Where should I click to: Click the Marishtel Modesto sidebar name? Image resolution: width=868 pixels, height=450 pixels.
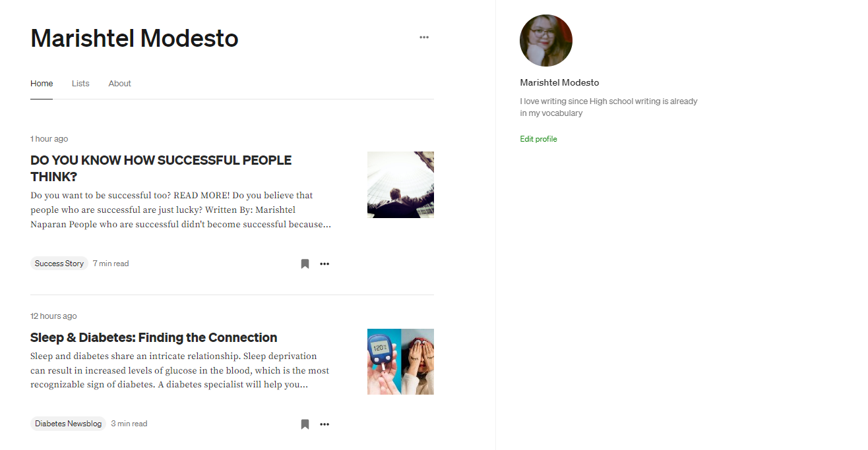(559, 82)
